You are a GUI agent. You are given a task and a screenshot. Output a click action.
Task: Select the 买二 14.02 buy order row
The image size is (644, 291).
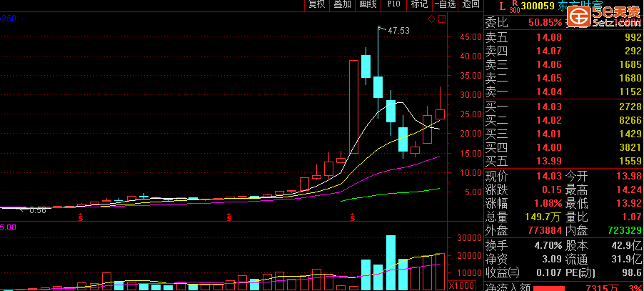pyautogui.click(x=563, y=120)
